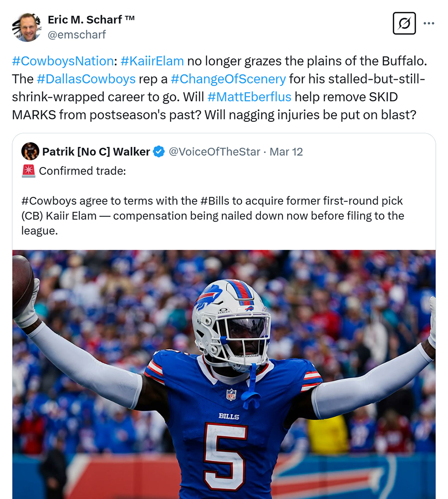This screenshot has width=448, height=499.
Task: Open the #KaiirElam hashtag link
Action: (x=152, y=61)
